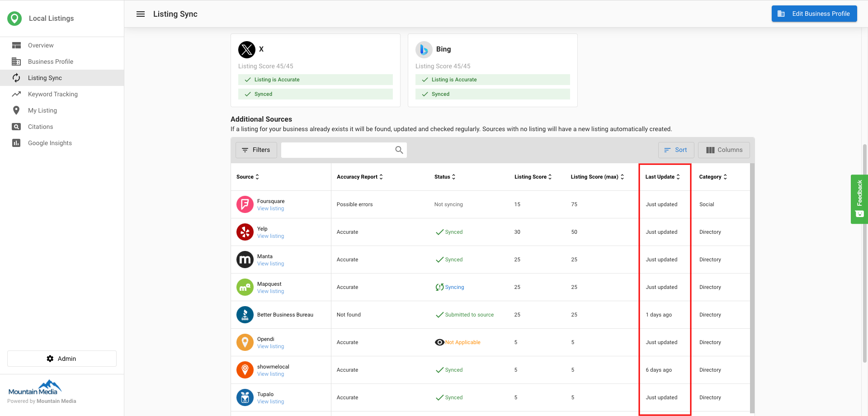Click the Yelp source logo

(245, 232)
